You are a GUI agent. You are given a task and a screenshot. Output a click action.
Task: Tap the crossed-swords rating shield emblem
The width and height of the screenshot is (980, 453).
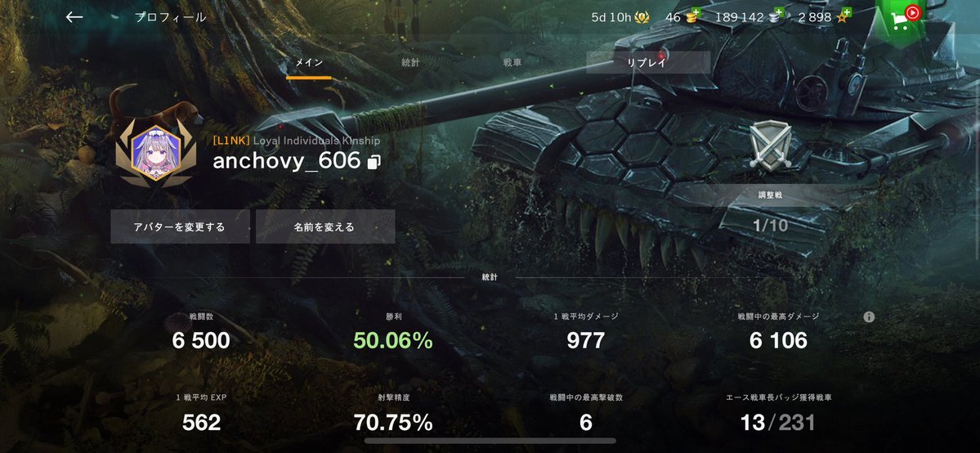coord(771,144)
